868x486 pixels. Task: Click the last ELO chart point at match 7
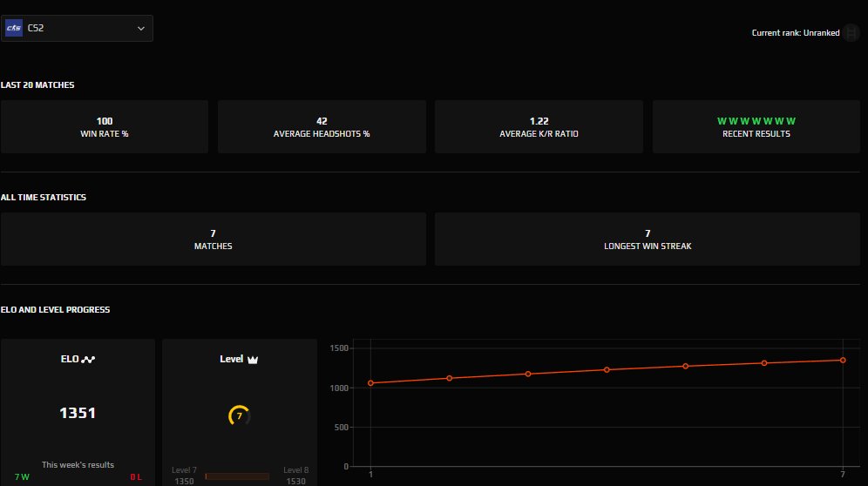click(843, 361)
